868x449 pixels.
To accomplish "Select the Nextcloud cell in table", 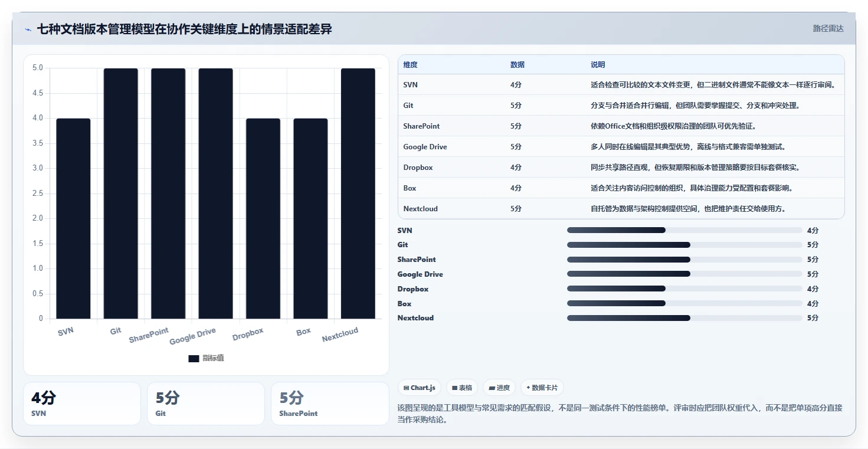I will [x=420, y=209].
